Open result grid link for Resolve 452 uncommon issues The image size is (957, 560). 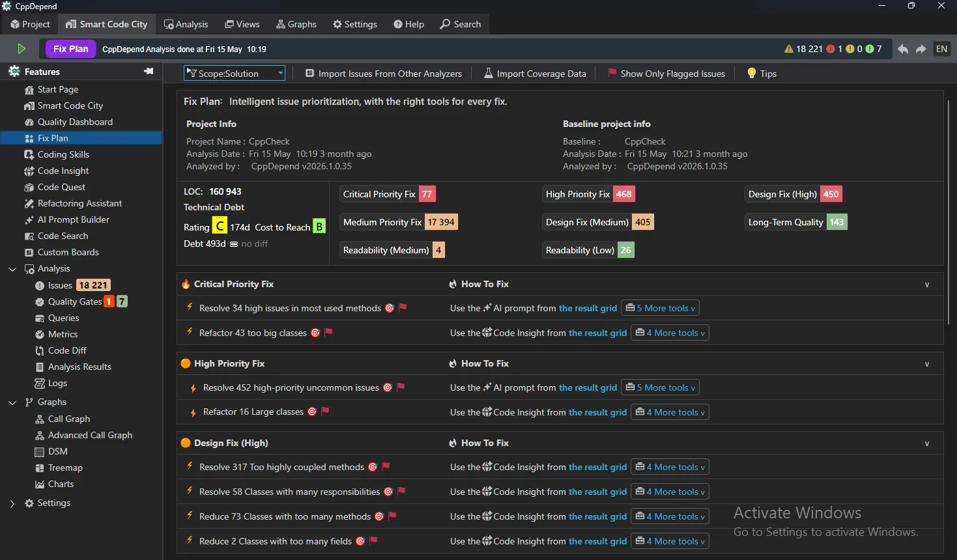pyautogui.click(x=588, y=387)
